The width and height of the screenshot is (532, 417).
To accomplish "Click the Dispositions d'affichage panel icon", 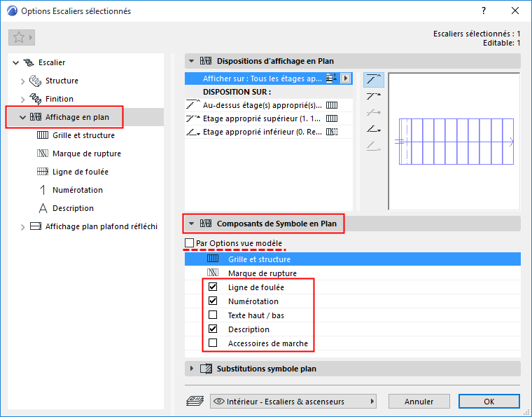I will coord(206,61).
